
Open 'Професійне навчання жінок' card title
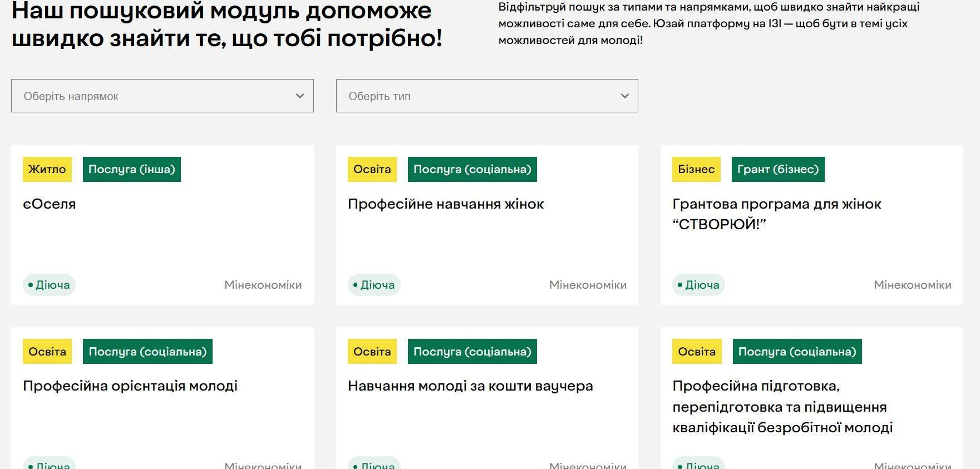(x=445, y=204)
